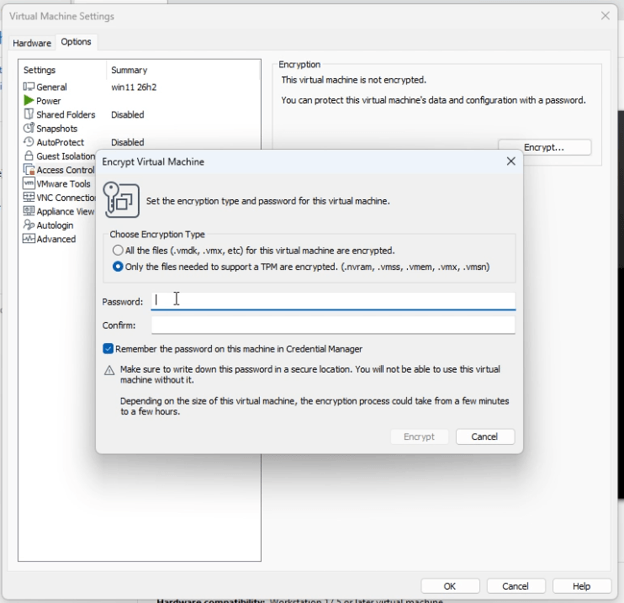Open Help for Virtual Machine Settings
Screen dimensions: 624x603
point(581,586)
